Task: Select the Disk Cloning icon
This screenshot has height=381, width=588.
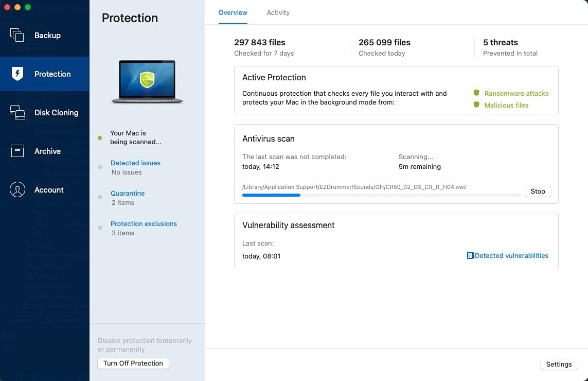Action: tap(17, 112)
